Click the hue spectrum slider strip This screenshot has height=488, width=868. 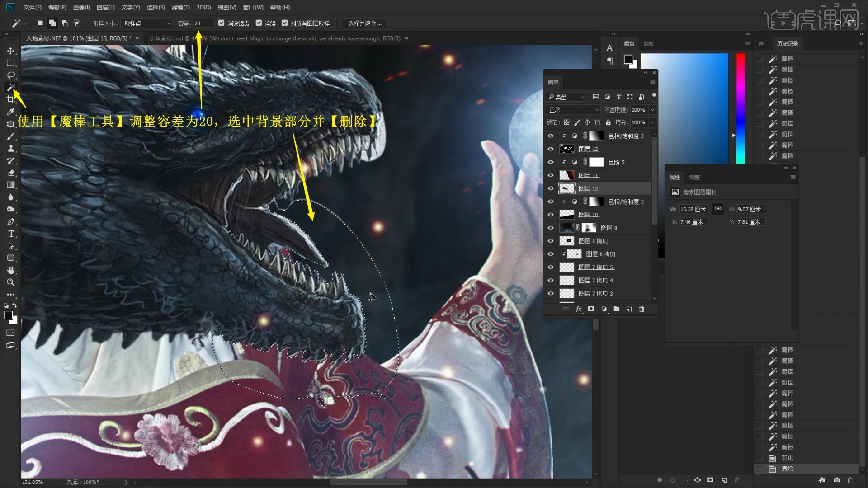741,108
